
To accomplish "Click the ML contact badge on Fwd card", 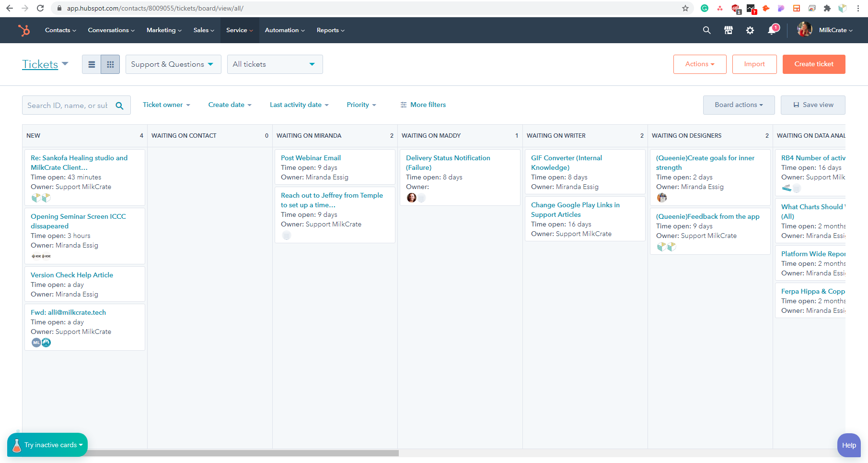I will pyautogui.click(x=36, y=343).
